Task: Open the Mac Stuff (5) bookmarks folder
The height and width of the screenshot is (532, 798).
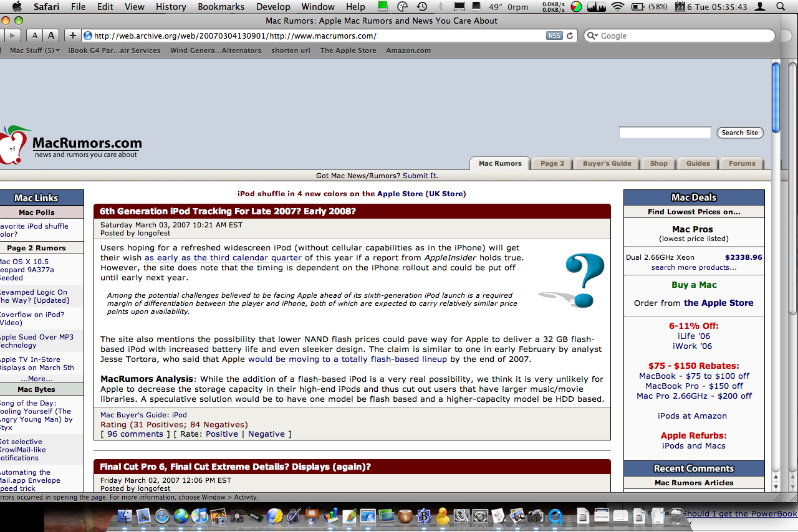Action: 34,50
